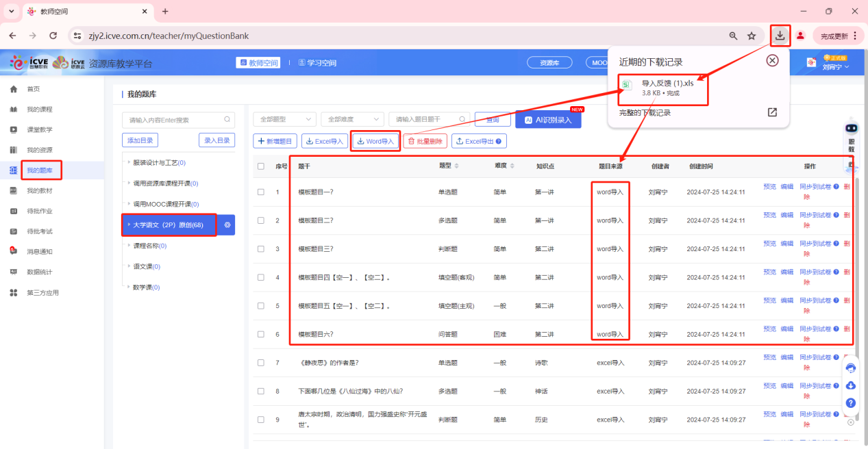Click the Chrome downloads icon in toolbar
This screenshot has height=449, width=868.
click(x=780, y=36)
